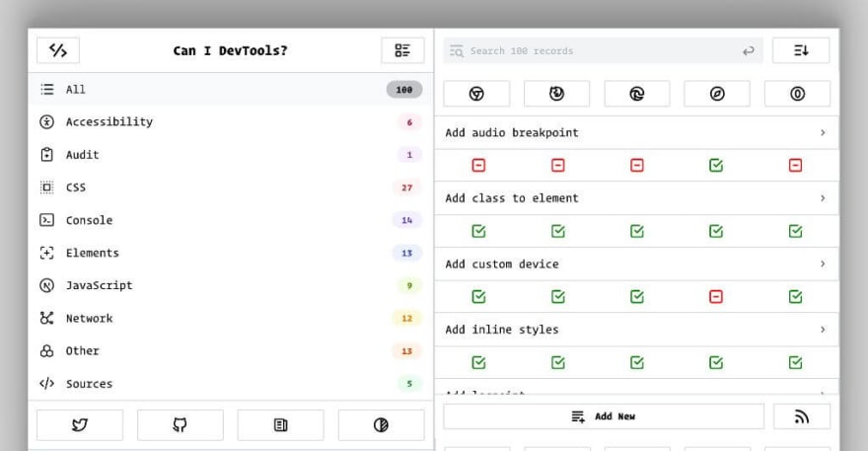Click Chrome red minus for audio breakpoint
Image resolution: width=868 pixels, height=451 pixels.
click(478, 165)
